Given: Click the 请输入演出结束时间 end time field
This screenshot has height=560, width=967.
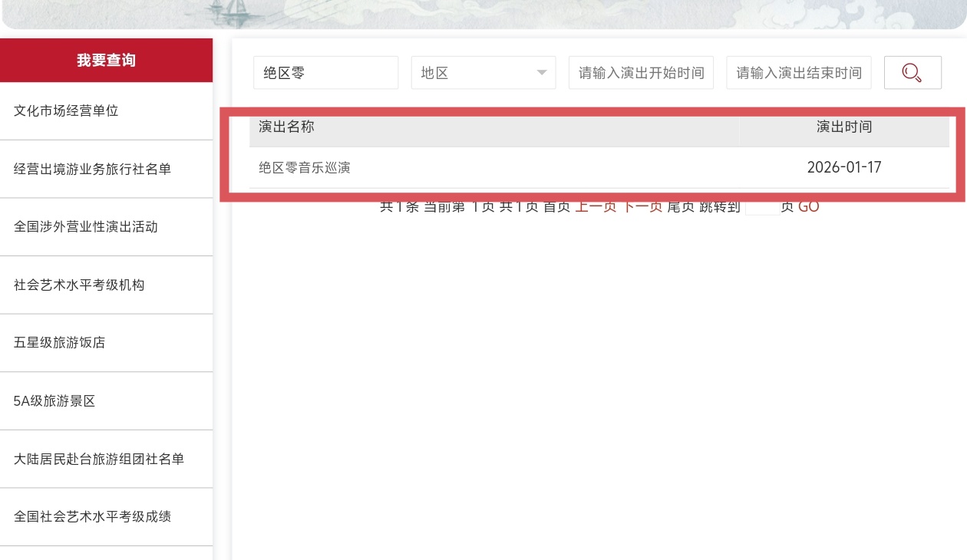Looking at the screenshot, I should [x=799, y=73].
